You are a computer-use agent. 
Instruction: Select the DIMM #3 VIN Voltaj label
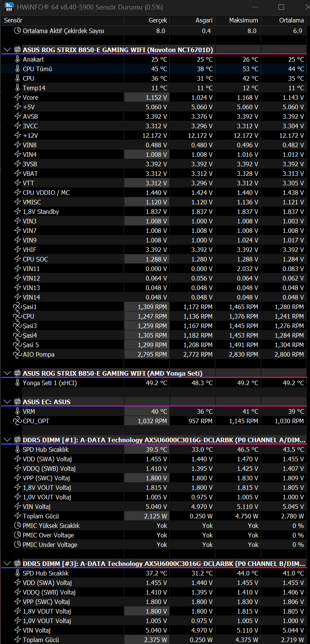point(37,630)
